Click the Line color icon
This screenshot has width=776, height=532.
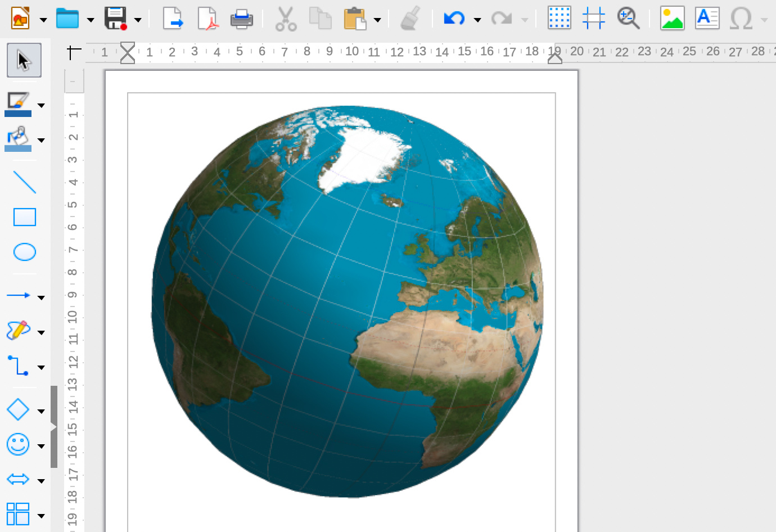[18, 104]
